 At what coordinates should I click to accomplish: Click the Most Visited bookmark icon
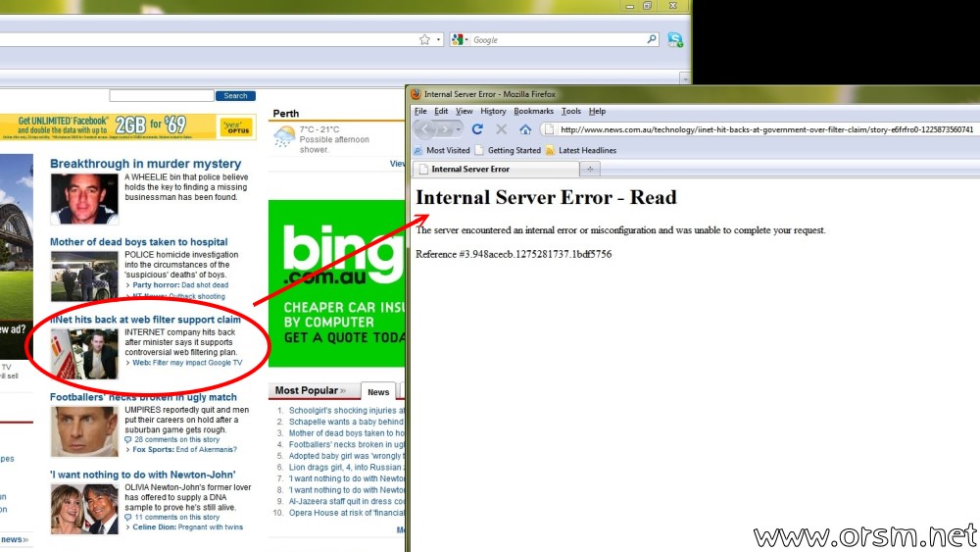point(418,151)
